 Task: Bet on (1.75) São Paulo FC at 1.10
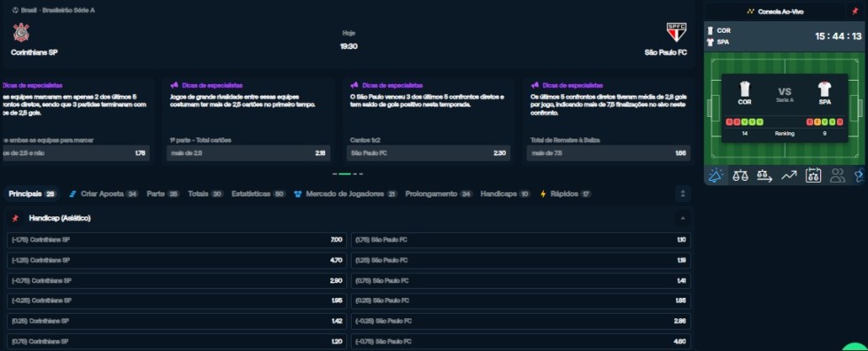tap(521, 239)
